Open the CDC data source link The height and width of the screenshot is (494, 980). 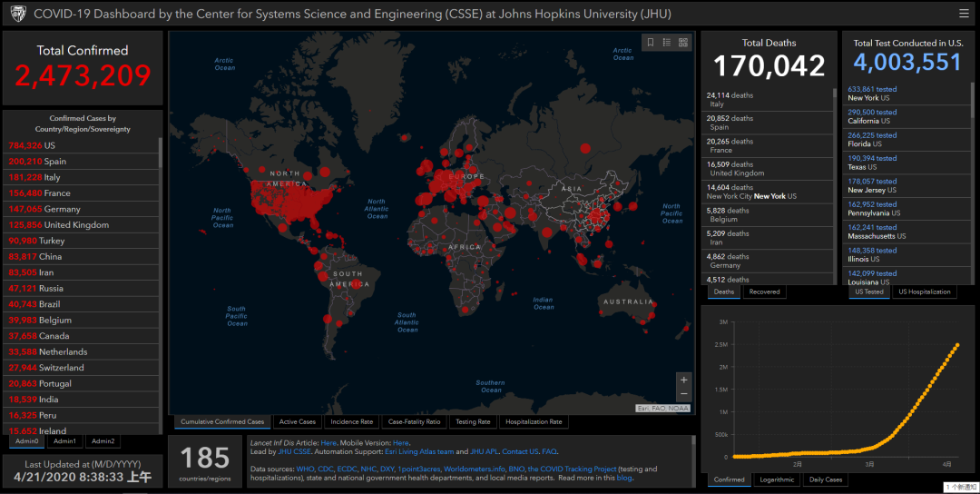pos(325,469)
